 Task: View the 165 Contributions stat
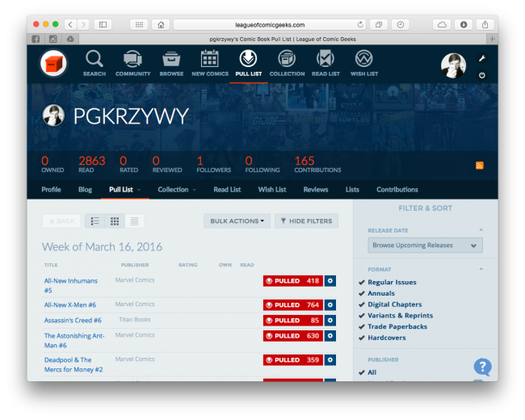point(317,165)
